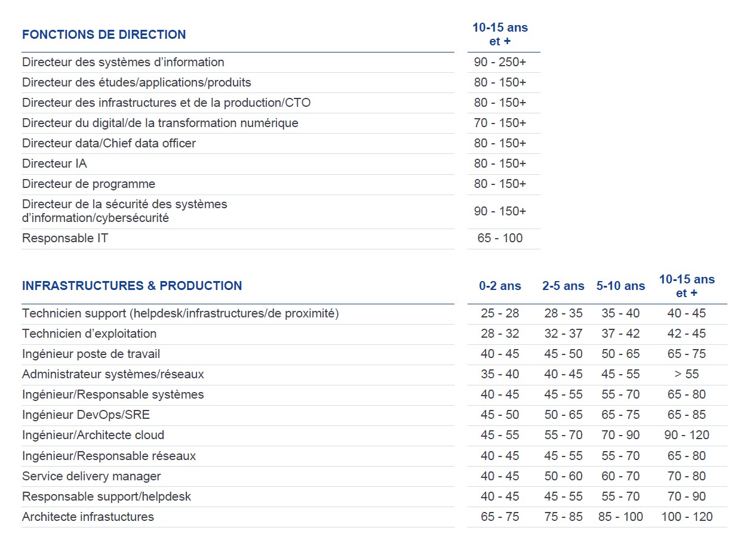Select the Architecte infrastructures row
The image size is (756, 540).
[88, 517]
